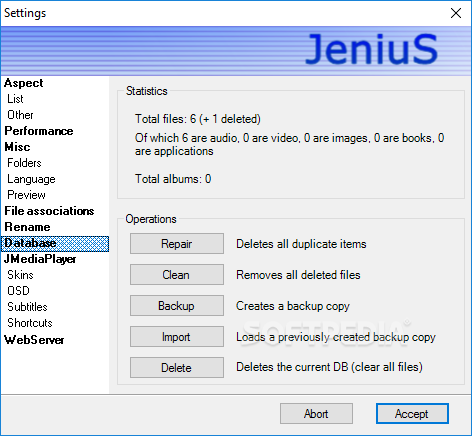Select Other under Aspect

tap(20, 115)
